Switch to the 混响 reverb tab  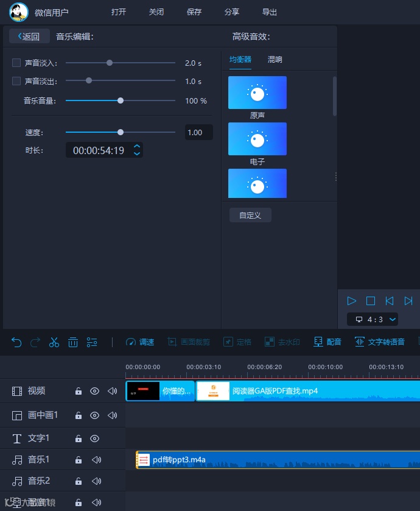[x=275, y=60]
